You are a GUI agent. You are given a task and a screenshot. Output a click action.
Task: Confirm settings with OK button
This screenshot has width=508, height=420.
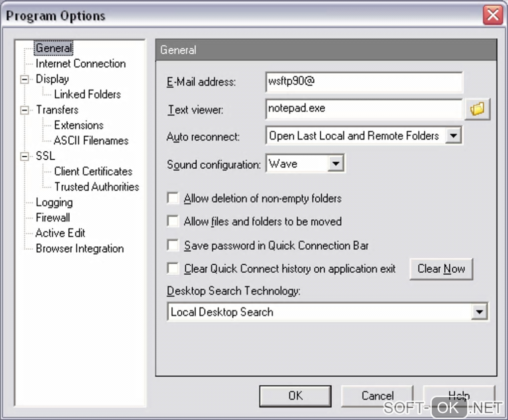pyautogui.click(x=295, y=396)
